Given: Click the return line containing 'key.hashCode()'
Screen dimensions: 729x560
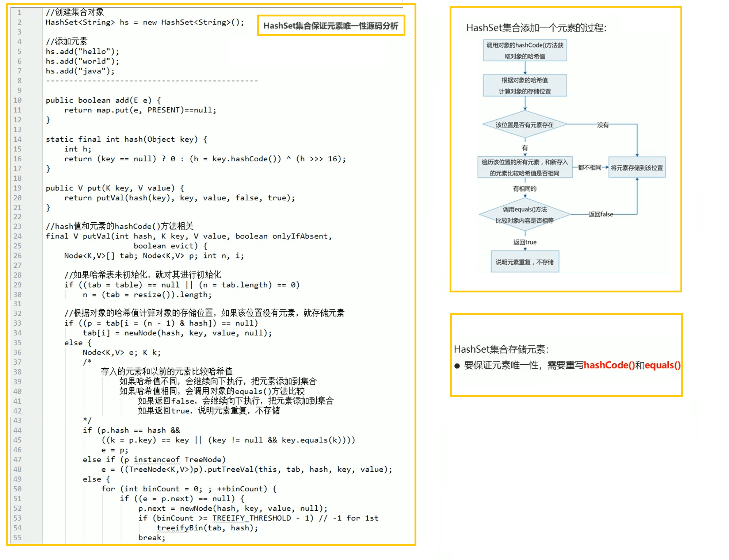Looking at the screenshot, I should 205,159.
